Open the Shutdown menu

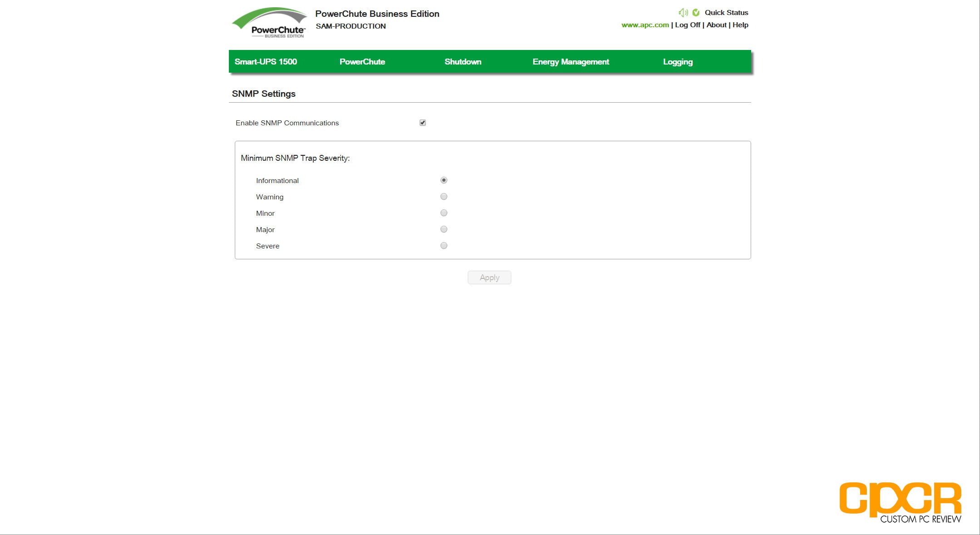[x=463, y=62]
